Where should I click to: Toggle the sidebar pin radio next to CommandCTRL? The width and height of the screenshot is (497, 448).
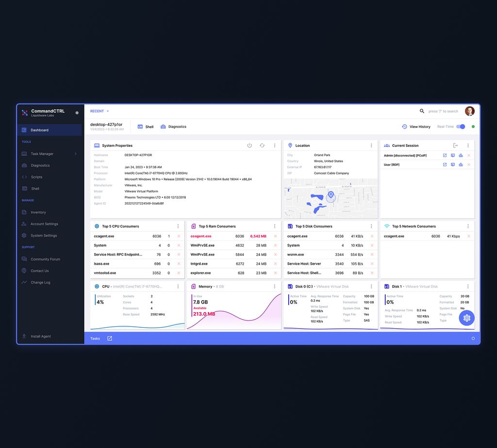77,113
